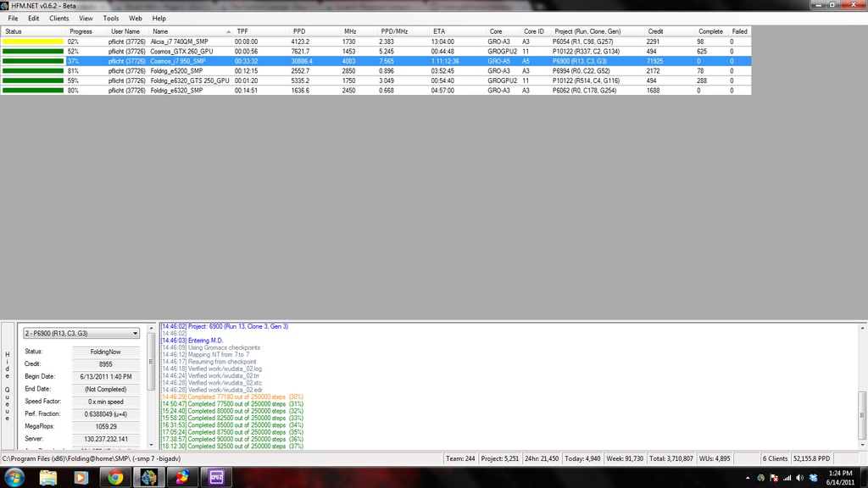
Task: Switch to the HFM.NET taskbar button
Action: 148,478
